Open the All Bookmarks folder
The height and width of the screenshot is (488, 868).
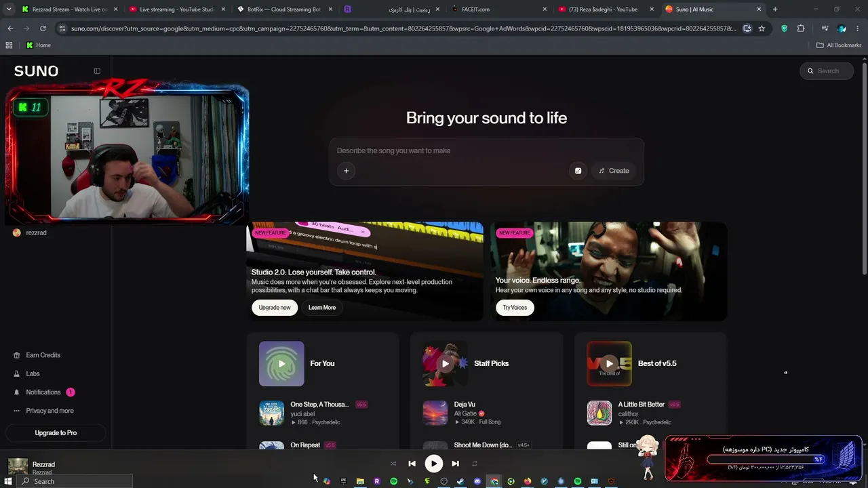[839, 45]
